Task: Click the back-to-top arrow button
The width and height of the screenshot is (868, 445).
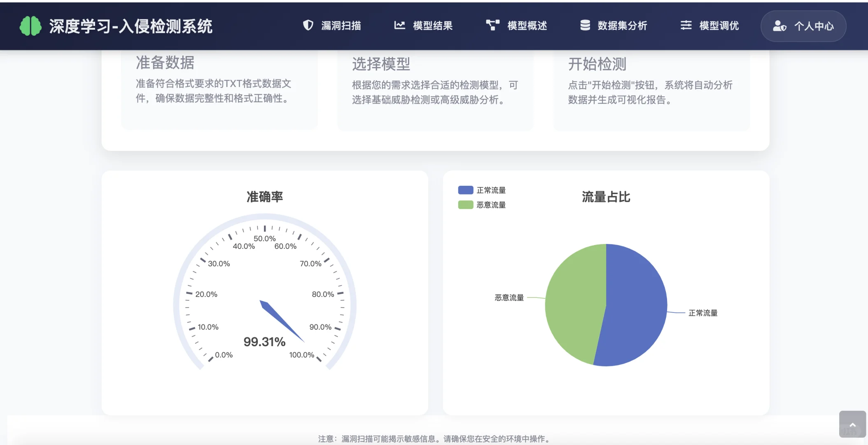Action: point(852,424)
